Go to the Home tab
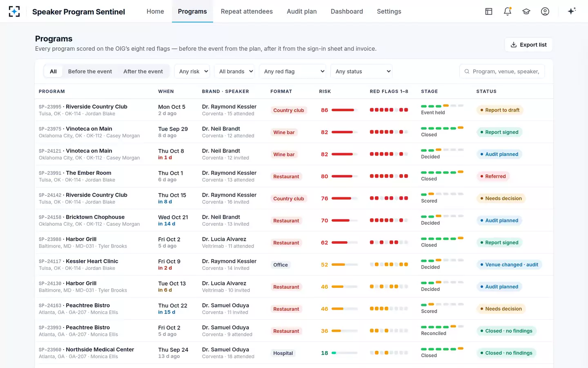588x368 pixels. [x=155, y=11]
